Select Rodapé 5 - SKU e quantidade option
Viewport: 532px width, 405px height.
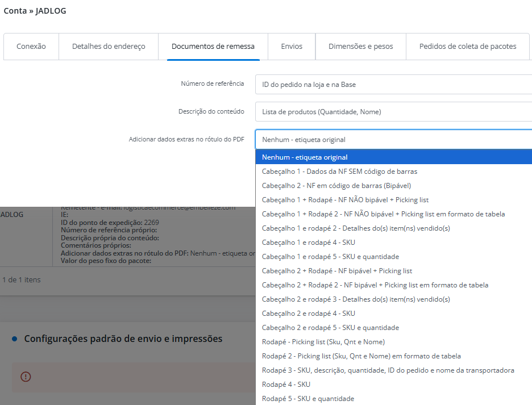(393, 399)
